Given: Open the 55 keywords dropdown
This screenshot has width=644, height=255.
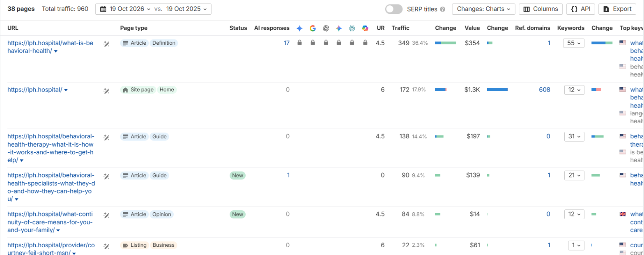Looking at the screenshot, I should (x=574, y=43).
